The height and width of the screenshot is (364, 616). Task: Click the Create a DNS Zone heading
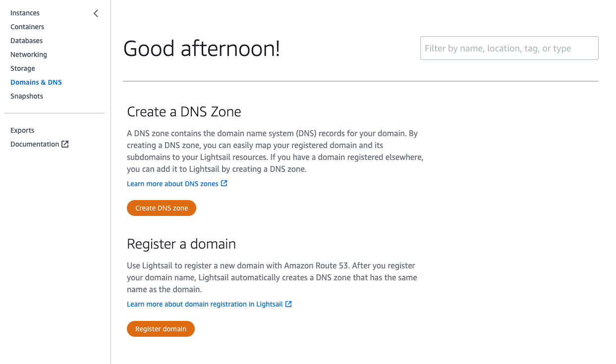184,112
